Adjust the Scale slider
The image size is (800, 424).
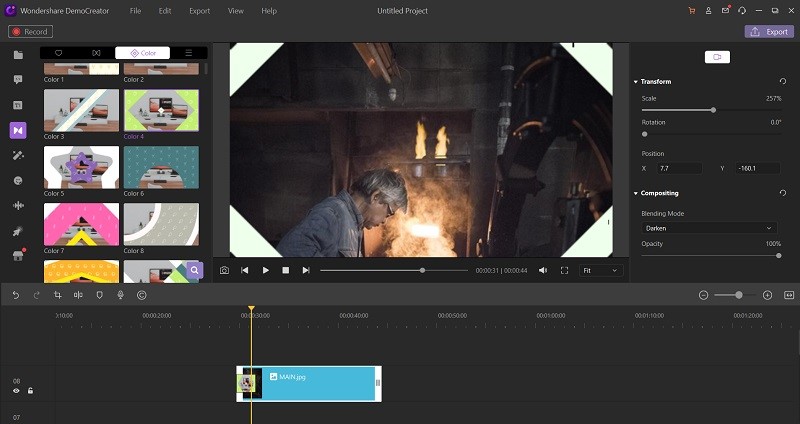click(x=711, y=110)
